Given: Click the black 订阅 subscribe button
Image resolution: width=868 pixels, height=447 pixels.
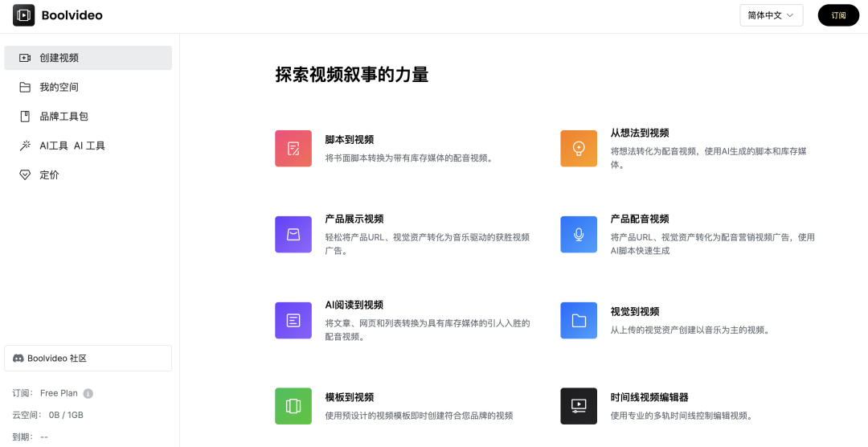Looking at the screenshot, I should click(838, 15).
